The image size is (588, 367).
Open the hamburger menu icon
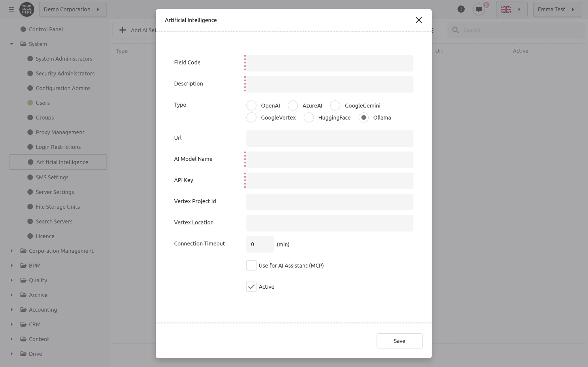[x=11, y=10]
